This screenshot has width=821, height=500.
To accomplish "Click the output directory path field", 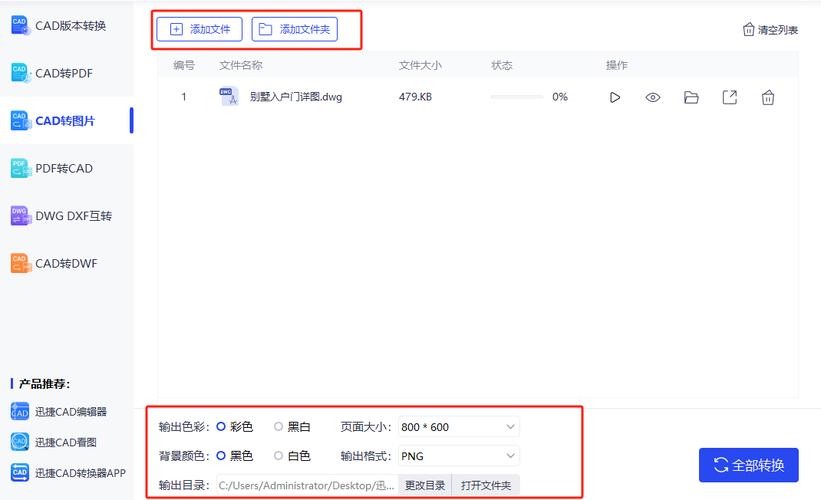I will tap(307, 485).
